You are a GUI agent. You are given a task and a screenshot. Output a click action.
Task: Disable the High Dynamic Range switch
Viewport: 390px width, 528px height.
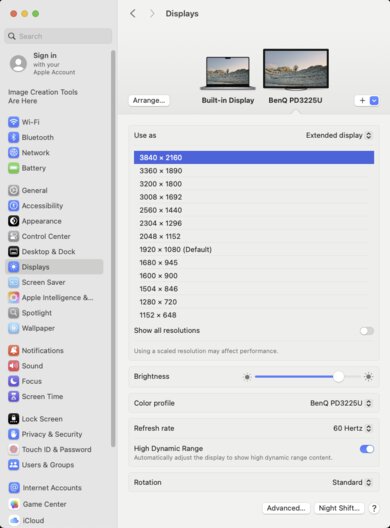coord(367,449)
